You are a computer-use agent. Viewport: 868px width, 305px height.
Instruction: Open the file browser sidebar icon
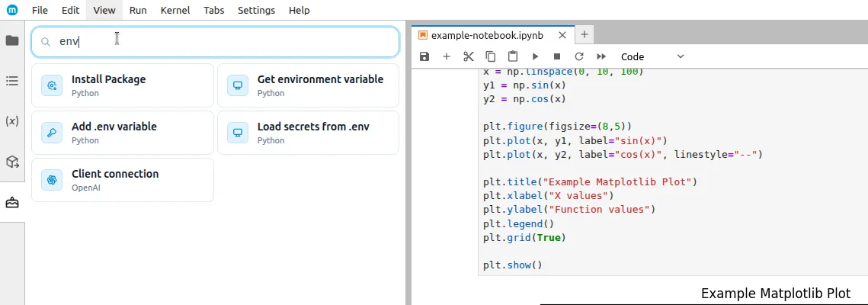[12, 40]
